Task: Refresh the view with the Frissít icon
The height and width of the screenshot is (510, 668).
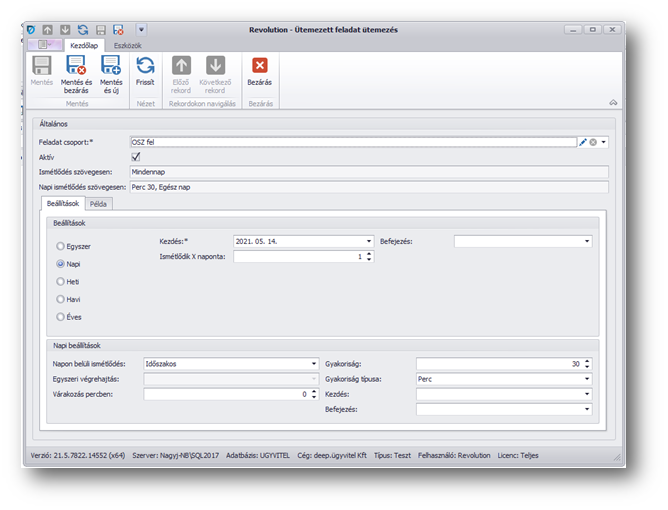Action: pos(145,67)
